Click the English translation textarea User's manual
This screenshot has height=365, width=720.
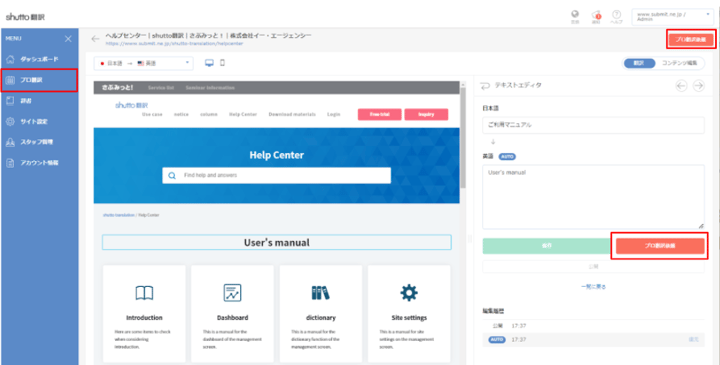pyautogui.click(x=593, y=197)
